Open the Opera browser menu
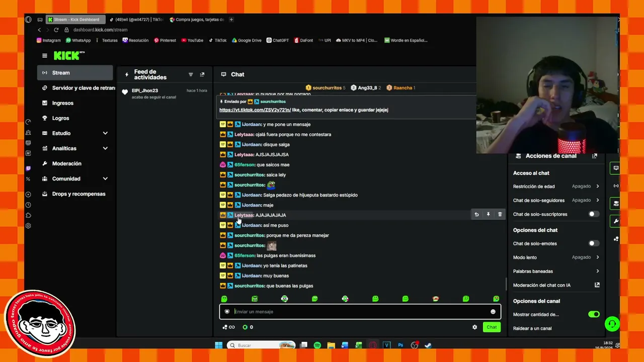The image size is (644, 362). pos(28,20)
